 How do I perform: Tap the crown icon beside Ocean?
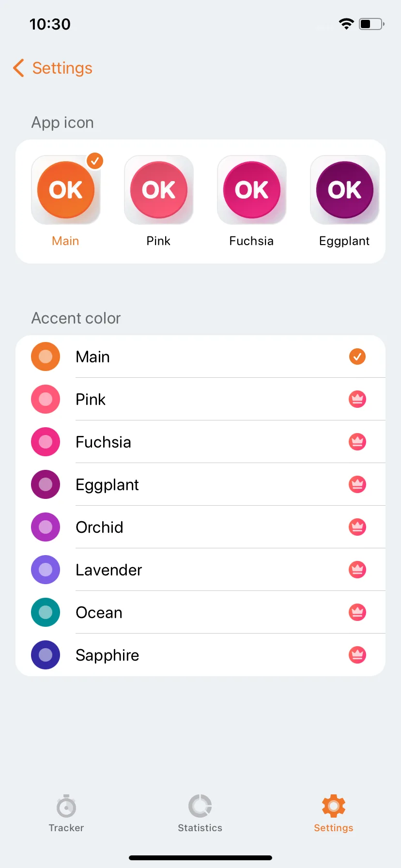pyautogui.click(x=357, y=612)
